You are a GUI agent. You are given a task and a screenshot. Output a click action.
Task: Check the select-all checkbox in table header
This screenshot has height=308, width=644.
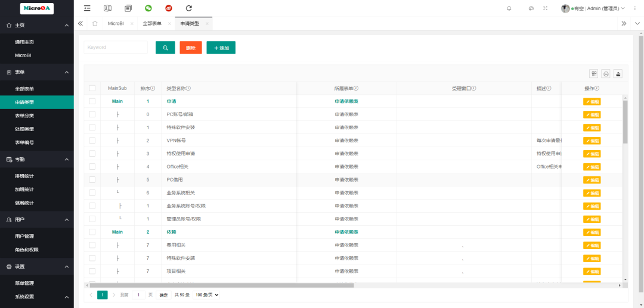92,88
